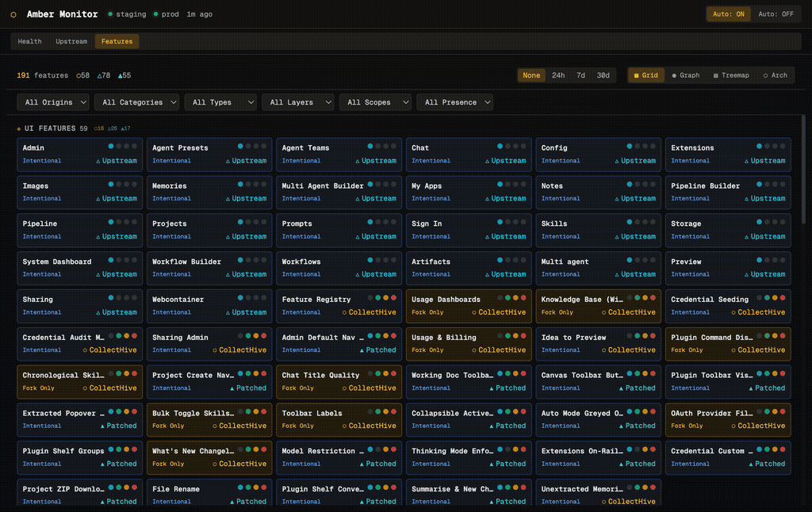Turn on Auto: ON refresh
Image resolution: width=812 pixels, height=512 pixels.
click(x=728, y=14)
